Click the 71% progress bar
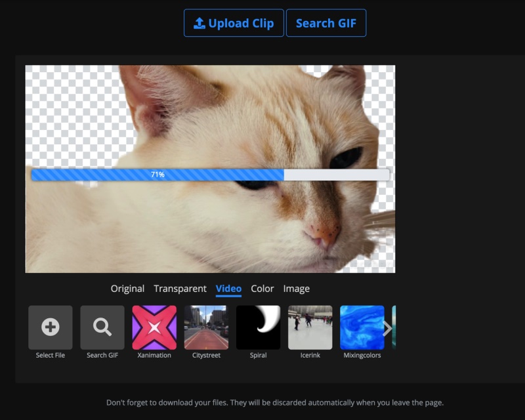Viewport: 525px width, 420px height. click(x=210, y=175)
